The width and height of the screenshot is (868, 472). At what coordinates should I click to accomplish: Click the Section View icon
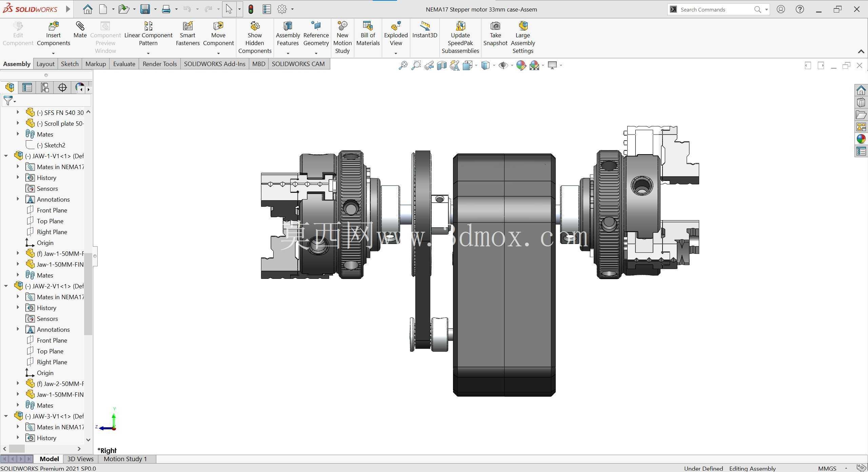click(441, 65)
